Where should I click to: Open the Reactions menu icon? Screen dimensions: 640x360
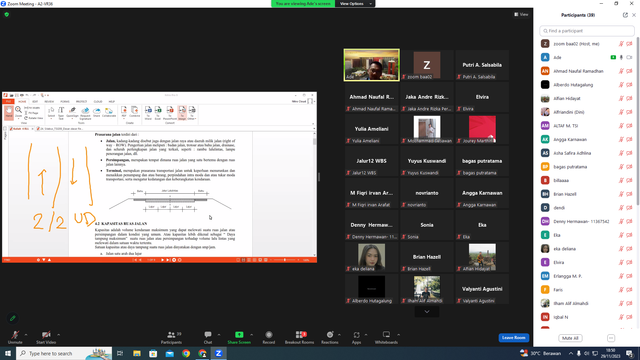click(330, 335)
